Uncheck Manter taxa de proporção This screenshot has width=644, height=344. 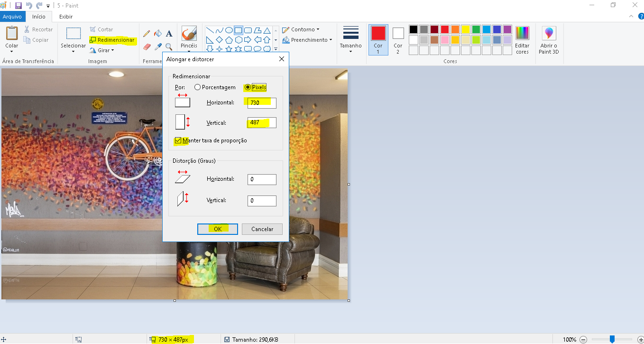coord(178,140)
